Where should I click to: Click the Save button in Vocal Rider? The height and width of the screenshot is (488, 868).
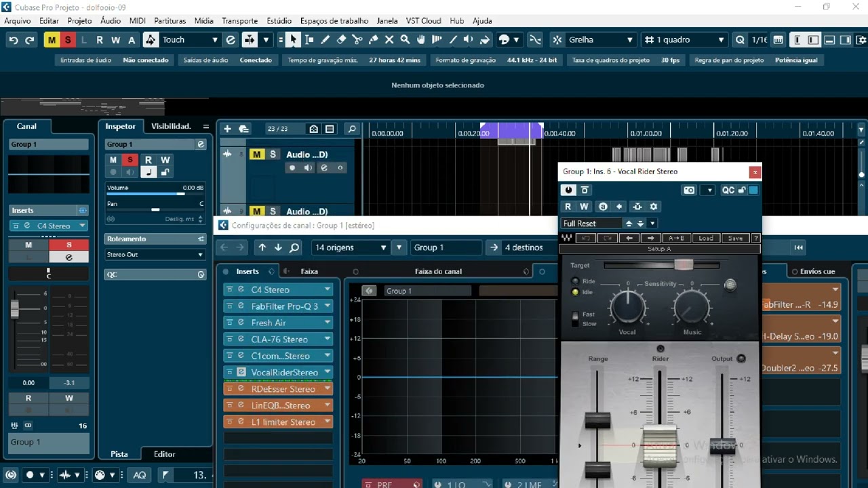735,238
